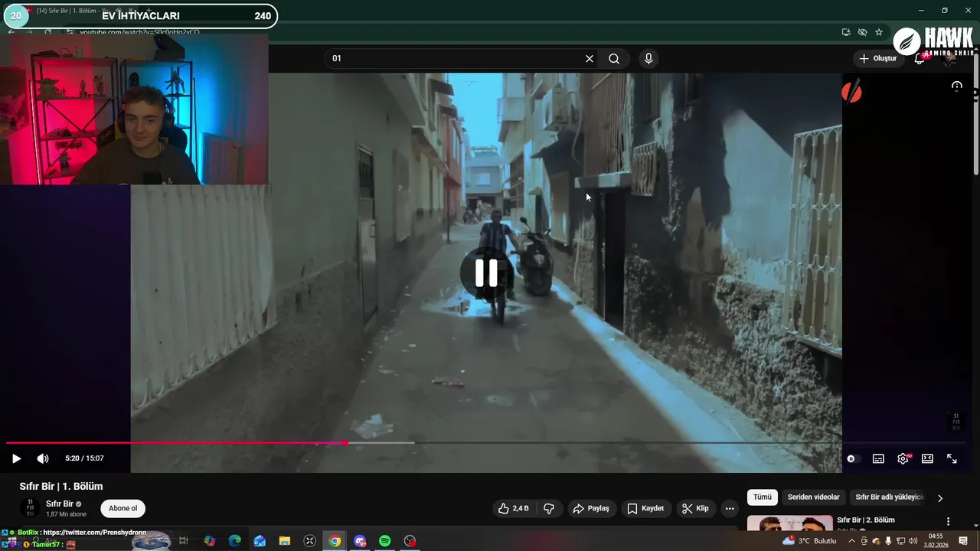Image resolution: width=980 pixels, height=551 pixels.
Task: Switch the player to theater mode
Action: click(927, 458)
